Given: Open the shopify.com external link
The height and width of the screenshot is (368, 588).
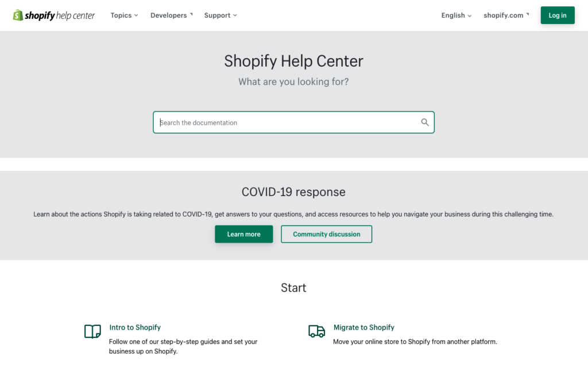Looking at the screenshot, I should 506,16.
